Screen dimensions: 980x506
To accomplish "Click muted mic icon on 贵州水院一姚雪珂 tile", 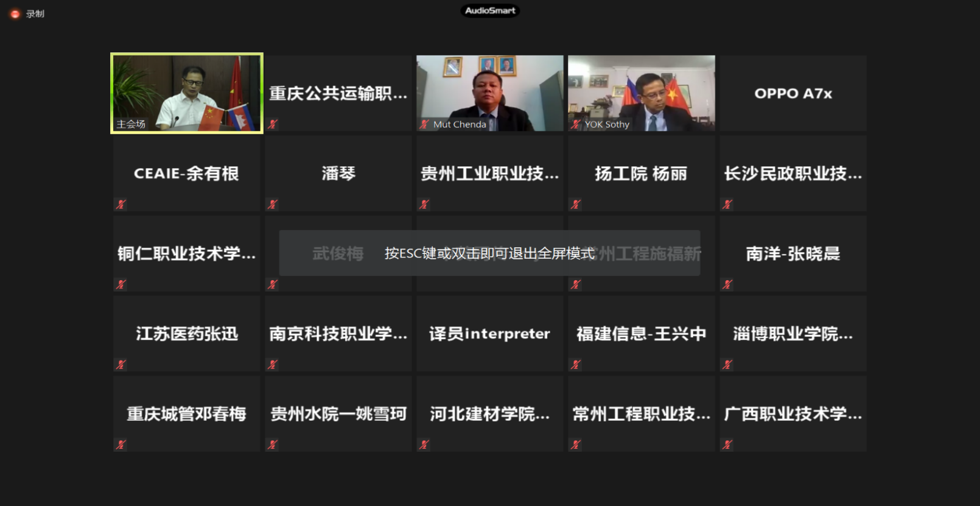I will (273, 445).
